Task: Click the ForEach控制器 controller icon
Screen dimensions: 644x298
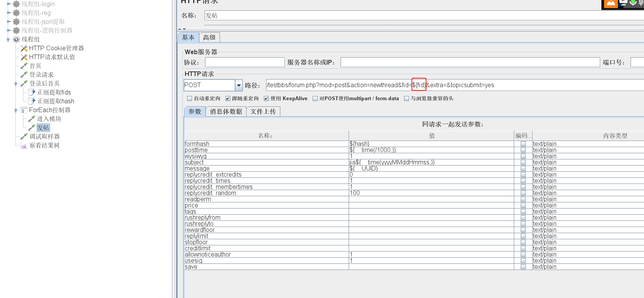Action: 24,110
